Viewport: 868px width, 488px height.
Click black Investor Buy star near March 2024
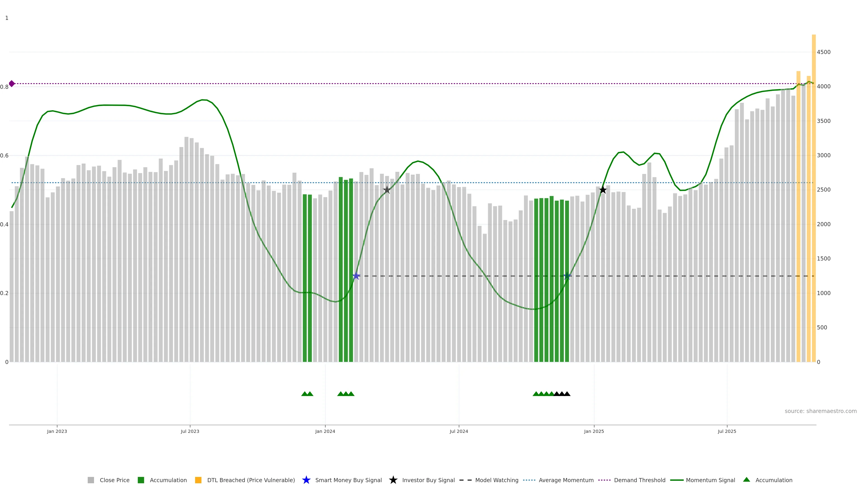(x=387, y=190)
